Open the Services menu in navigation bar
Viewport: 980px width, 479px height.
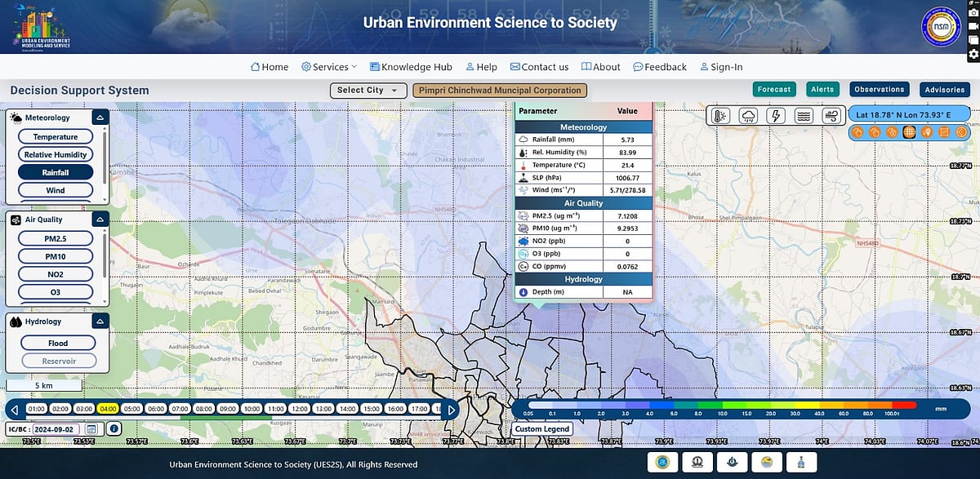[x=329, y=67]
